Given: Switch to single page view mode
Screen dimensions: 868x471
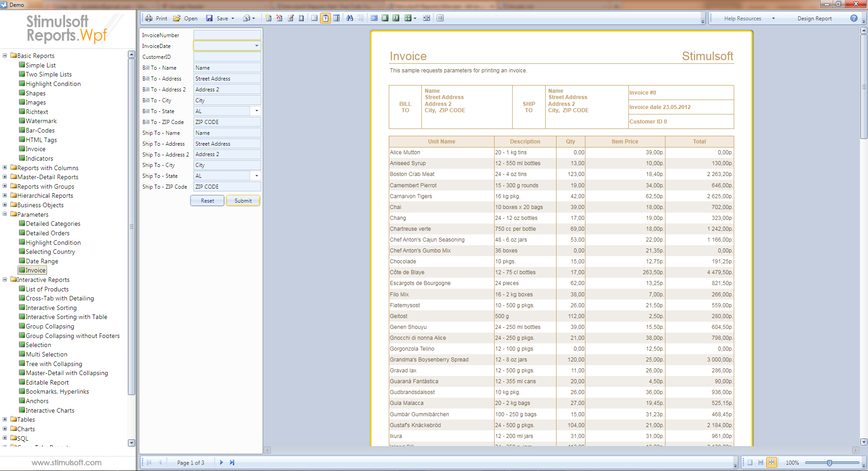Looking at the screenshot, I should click(x=750, y=462).
